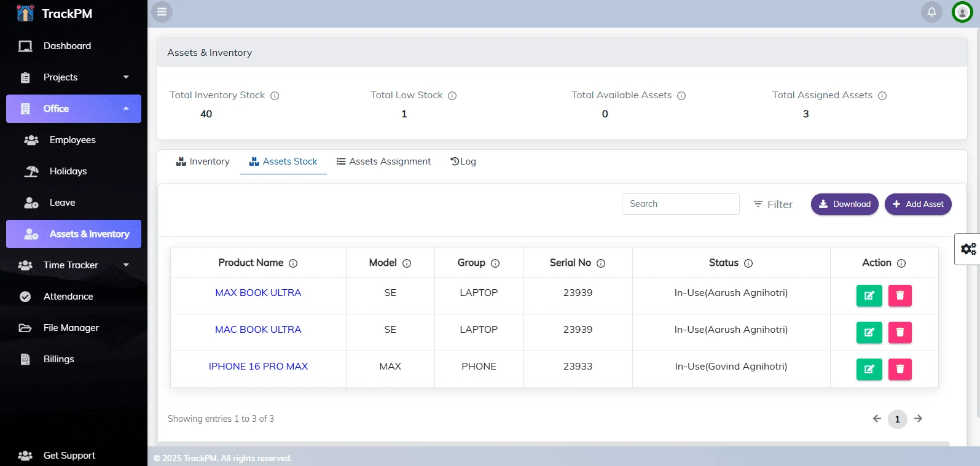Delete the IPHONE 16 PRO MAX asset
The height and width of the screenshot is (466, 980).
click(x=900, y=369)
